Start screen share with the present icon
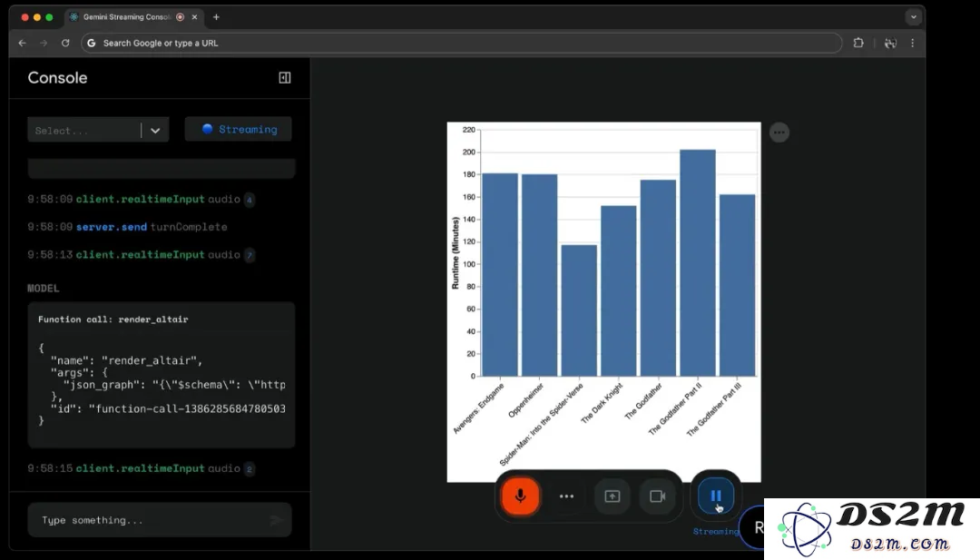Screen dimensions: 980x560 tap(612, 496)
